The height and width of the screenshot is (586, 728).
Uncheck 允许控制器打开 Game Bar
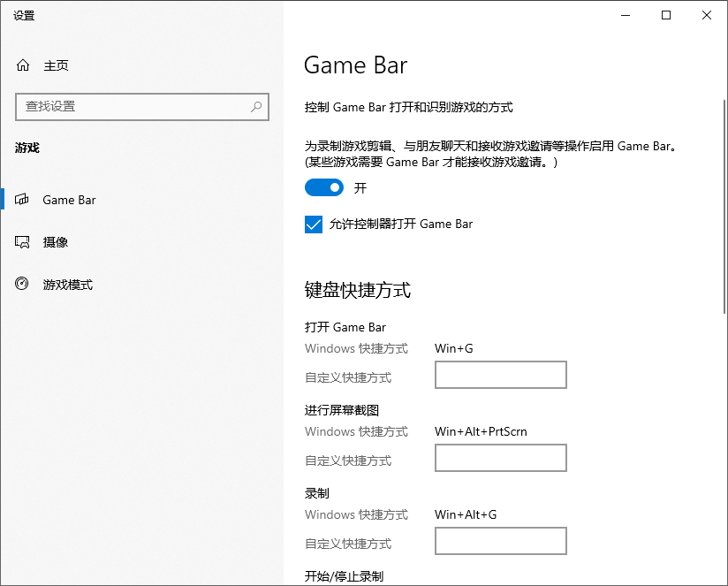pyautogui.click(x=314, y=225)
